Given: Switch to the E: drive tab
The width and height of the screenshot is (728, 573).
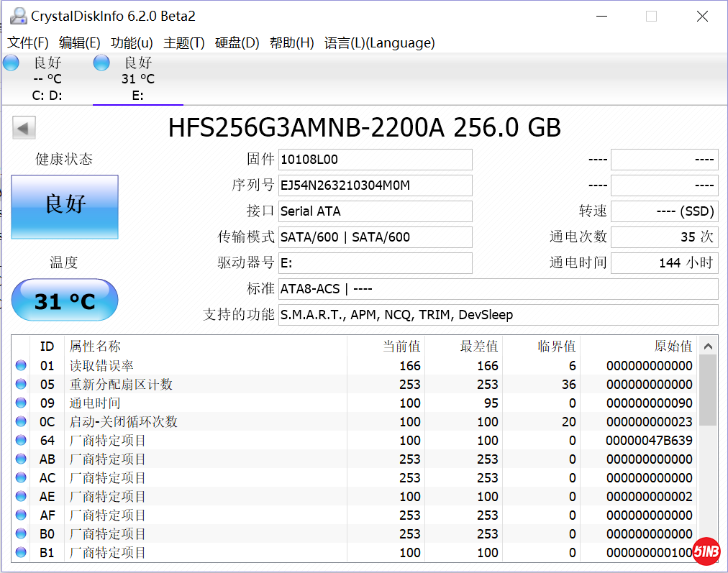Looking at the screenshot, I should [x=138, y=78].
